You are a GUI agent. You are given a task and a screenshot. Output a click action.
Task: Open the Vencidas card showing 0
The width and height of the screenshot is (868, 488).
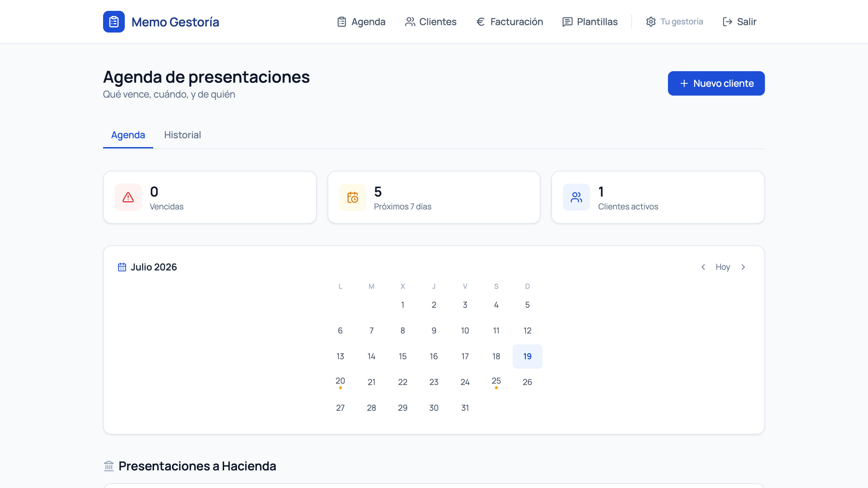[210, 197]
